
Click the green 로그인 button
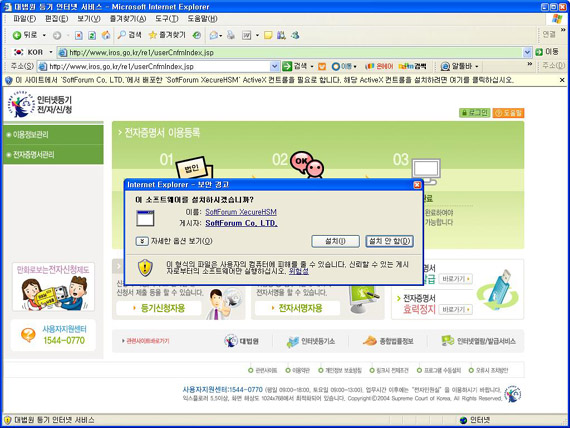tap(474, 113)
